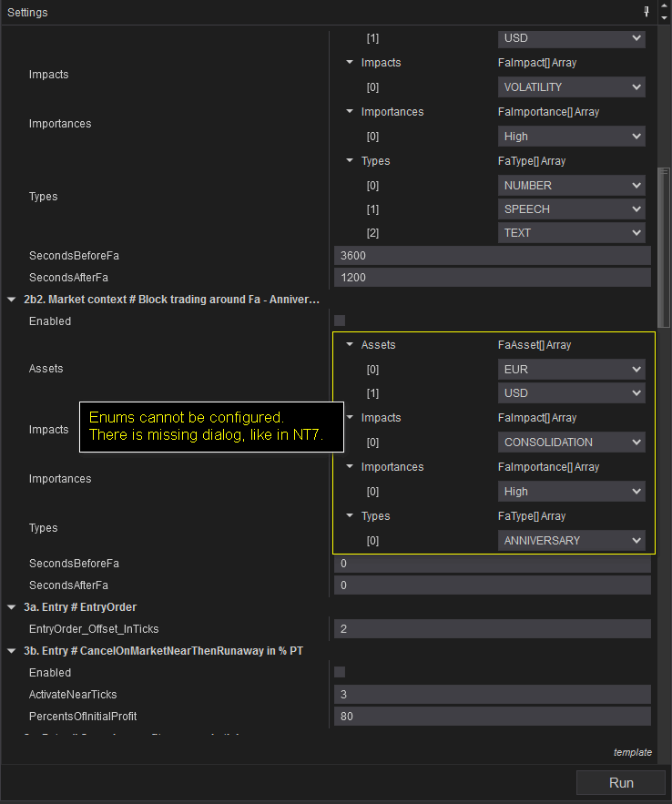Open the EUR asset dropdown
Screen dimensions: 672x804
pyautogui.click(x=571, y=369)
